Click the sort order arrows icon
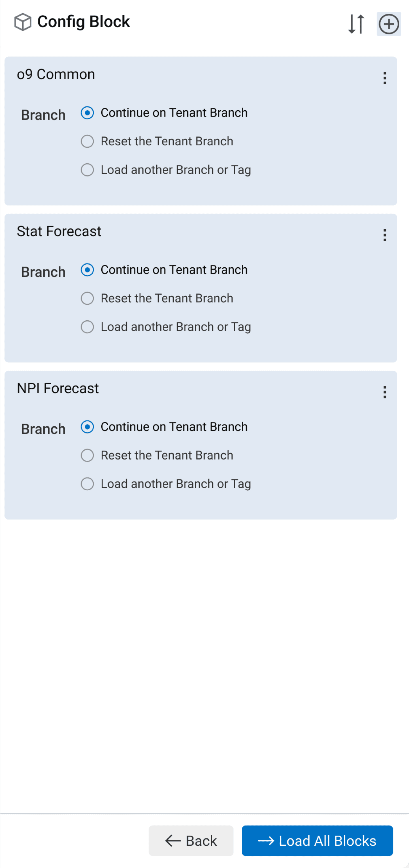 [x=356, y=24]
